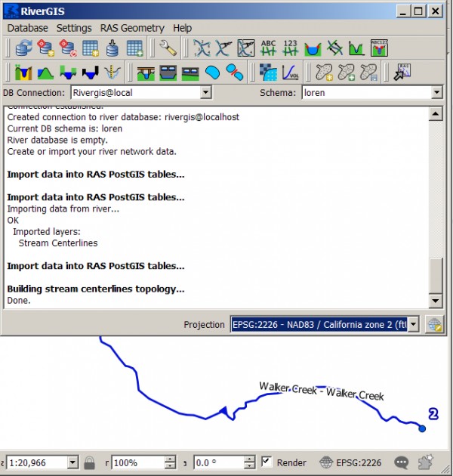Click the refresh database connections icon
Screen dimensions: 453x476
pos(24,49)
